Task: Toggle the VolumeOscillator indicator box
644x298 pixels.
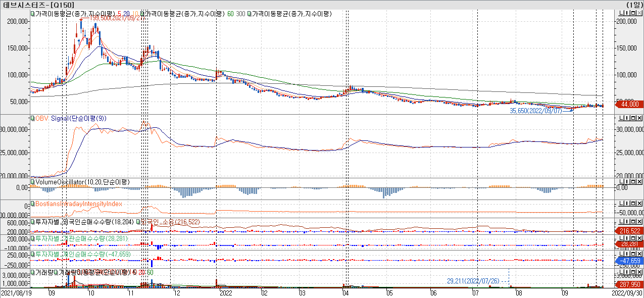Action: tap(32, 181)
